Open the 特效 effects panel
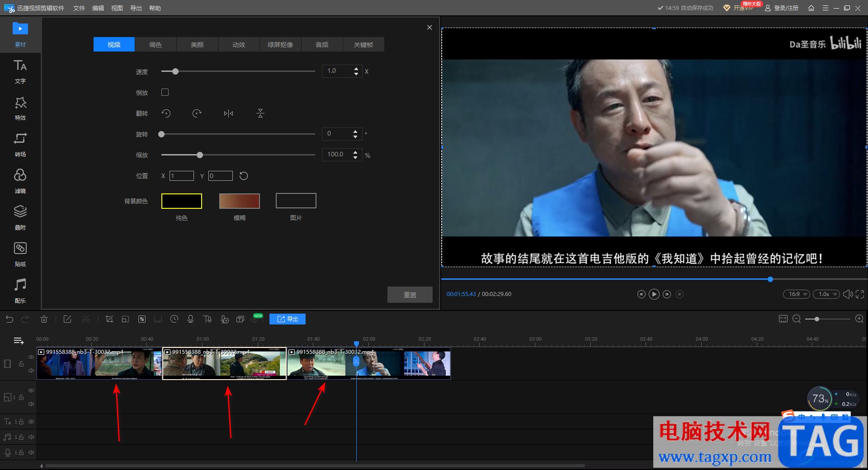The height and width of the screenshot is (470, 868). 20,108
